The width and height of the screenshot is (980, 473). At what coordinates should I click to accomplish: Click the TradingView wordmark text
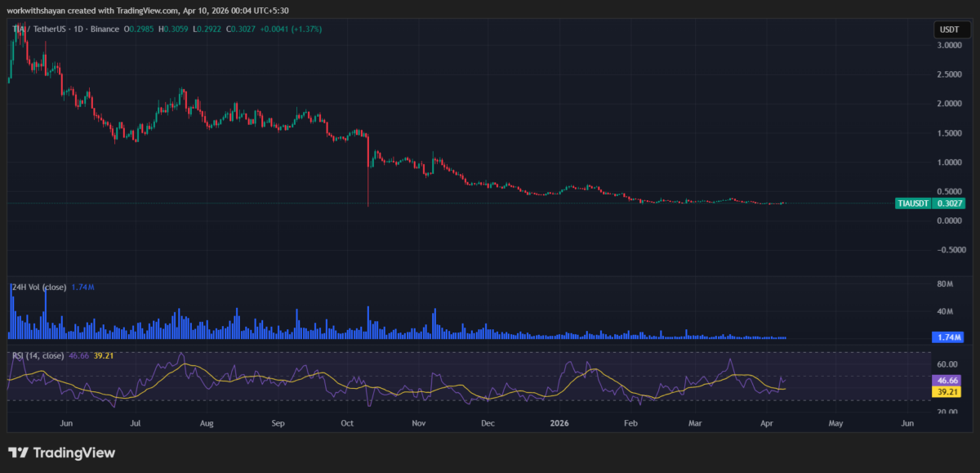[x=73, y=453]
